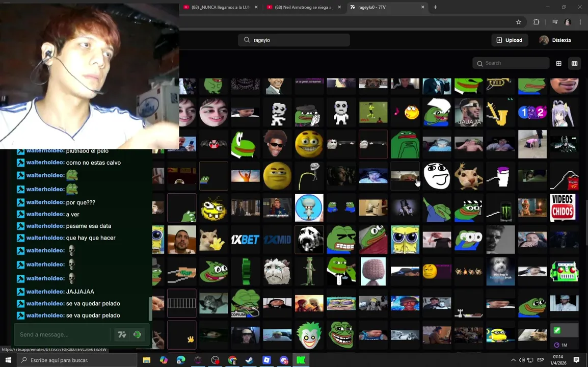Expand the hidden system tray icons chevron
This screenshot has width=588, height=367.
513,360
